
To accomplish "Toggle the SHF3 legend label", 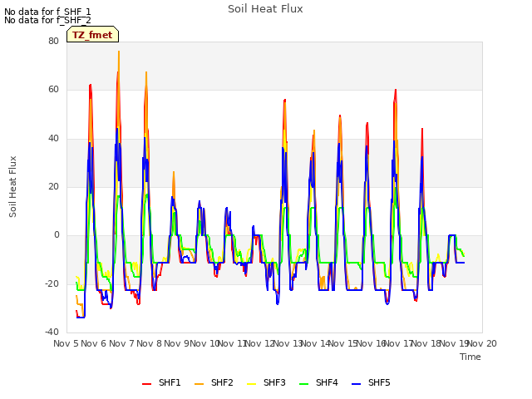I will click(x=274, y=382).
